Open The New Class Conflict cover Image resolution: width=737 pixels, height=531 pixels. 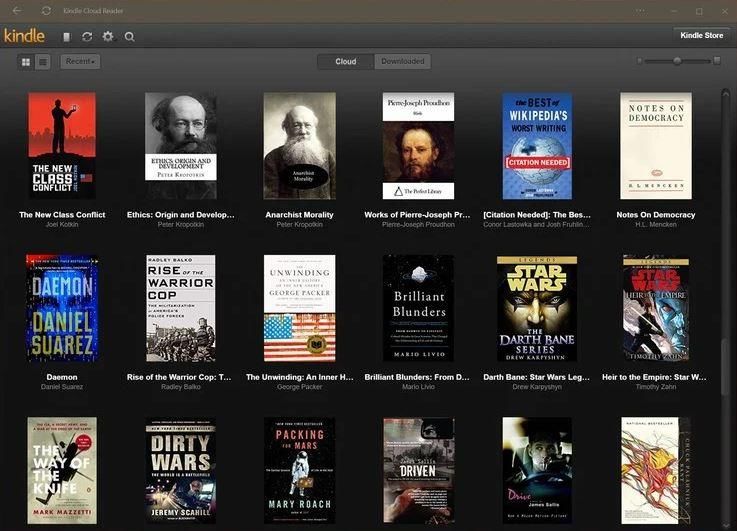click(62, 145)
